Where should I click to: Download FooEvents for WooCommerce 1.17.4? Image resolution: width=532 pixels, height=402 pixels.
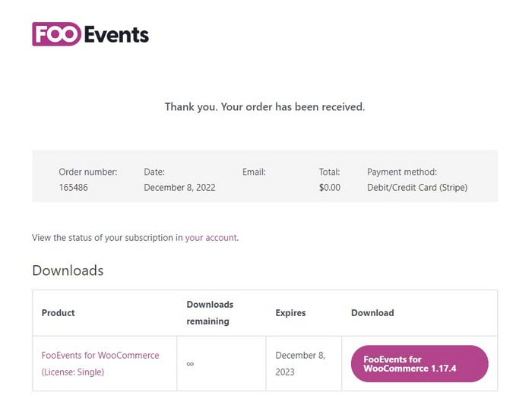[x=420, y=364]
